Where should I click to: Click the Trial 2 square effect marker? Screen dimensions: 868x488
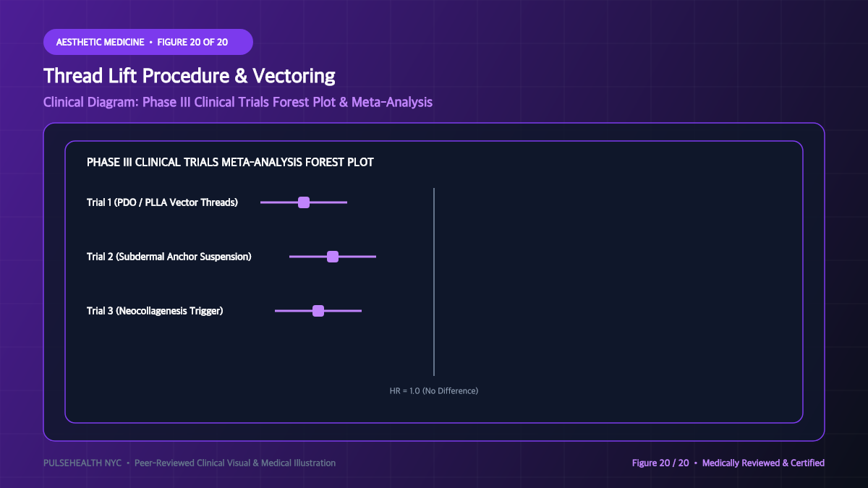333,257
